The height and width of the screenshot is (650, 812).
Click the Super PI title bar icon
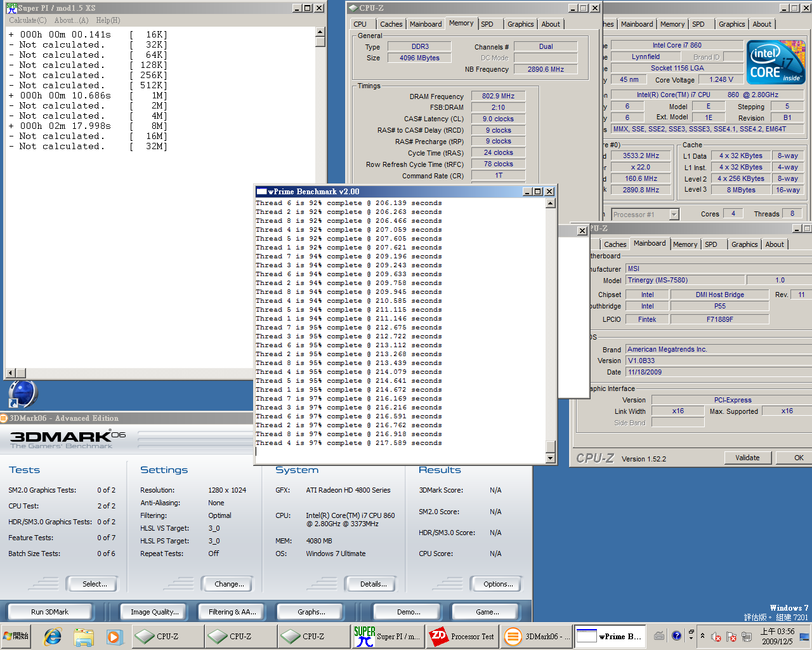(x=11, y=8)
